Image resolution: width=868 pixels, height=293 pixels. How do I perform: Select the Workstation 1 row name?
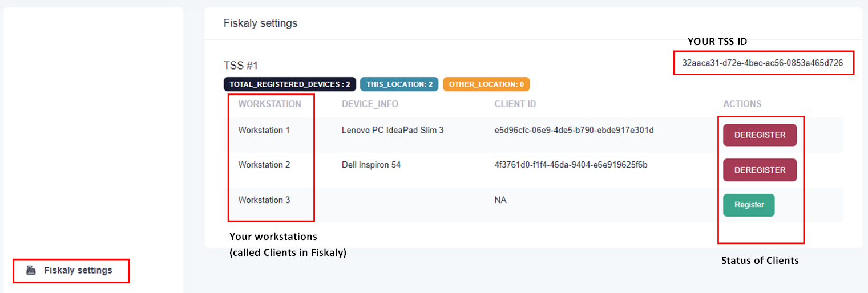[264, 131]
